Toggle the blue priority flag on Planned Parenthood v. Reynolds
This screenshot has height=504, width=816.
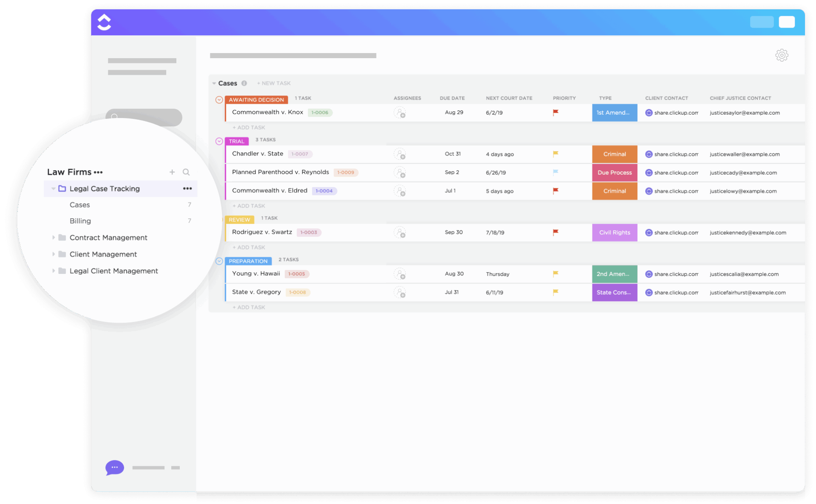[x=555, y=172]
